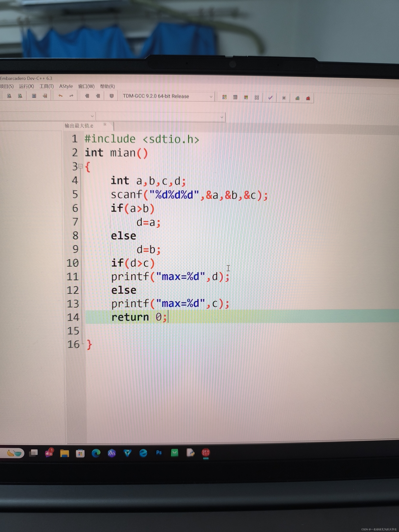Click the else keyword on line 12

point(124,290)
